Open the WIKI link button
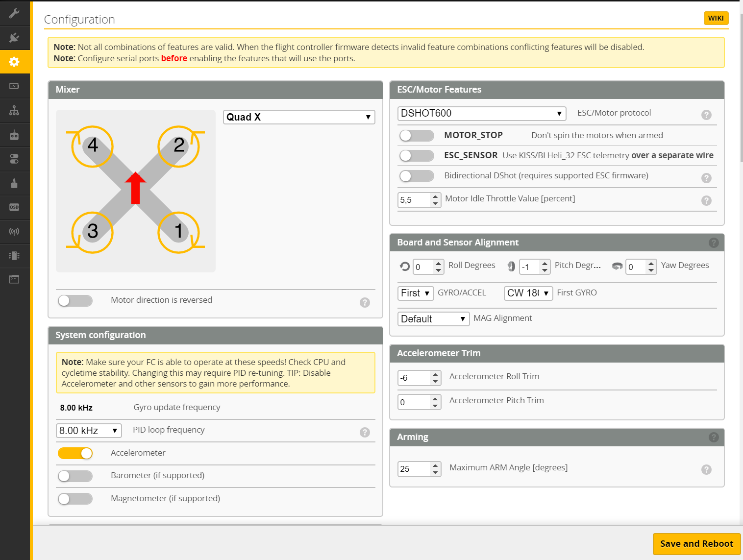The height and width of the screenshot is (560, 743). (716, 18)
